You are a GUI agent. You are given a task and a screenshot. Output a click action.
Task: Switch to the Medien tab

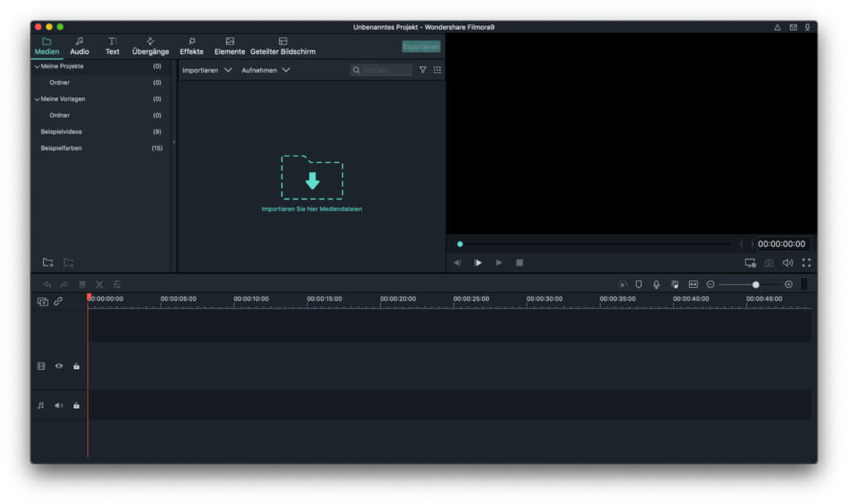coord(46,46)
